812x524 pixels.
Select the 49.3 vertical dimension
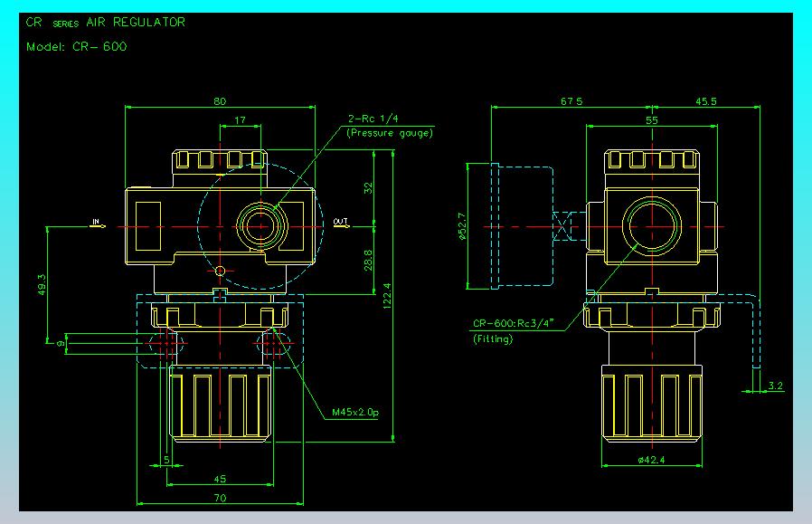click(42, 284)
